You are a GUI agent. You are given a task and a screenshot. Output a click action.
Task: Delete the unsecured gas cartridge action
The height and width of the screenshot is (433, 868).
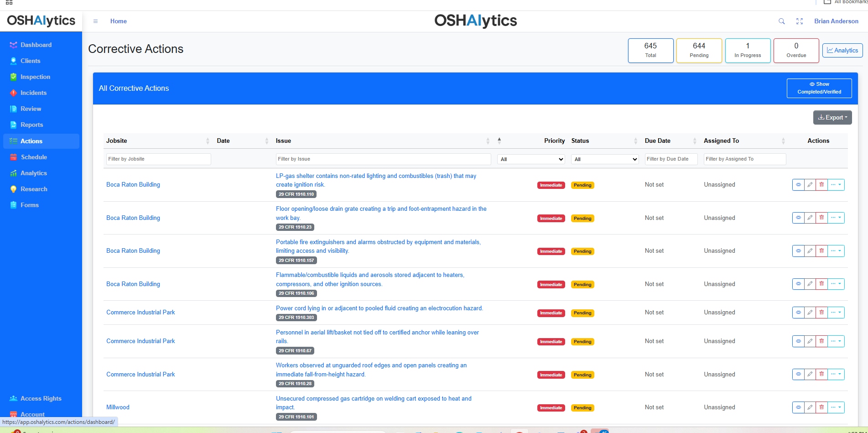point(821,407)
